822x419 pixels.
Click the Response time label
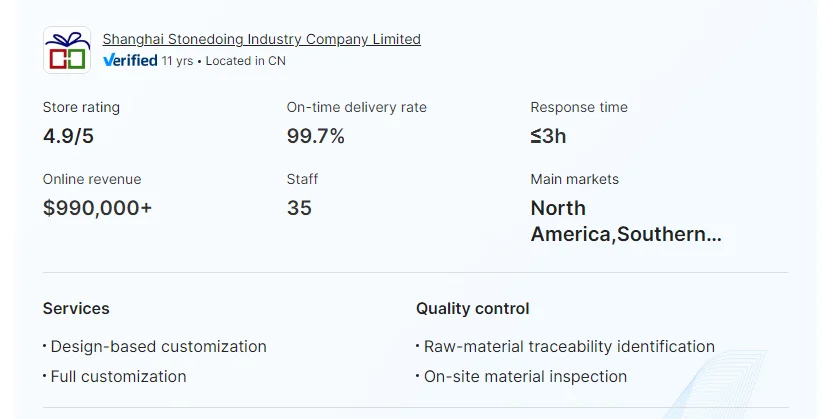579,107
